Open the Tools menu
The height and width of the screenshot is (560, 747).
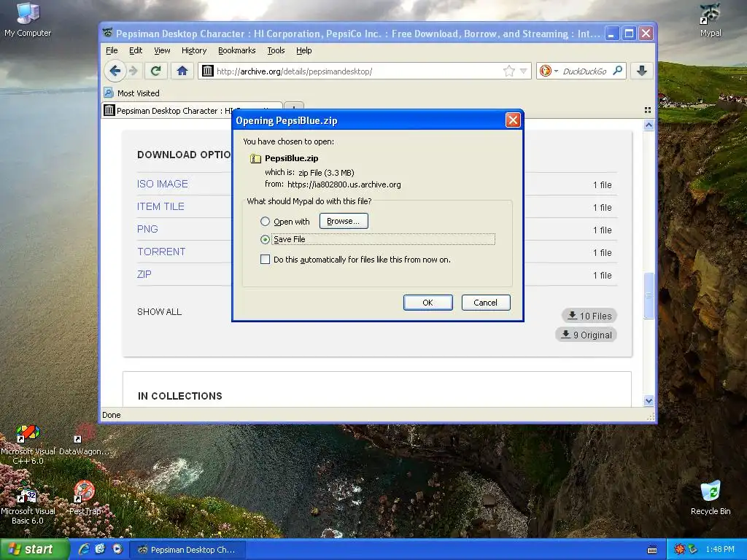[x=276, y=50]
